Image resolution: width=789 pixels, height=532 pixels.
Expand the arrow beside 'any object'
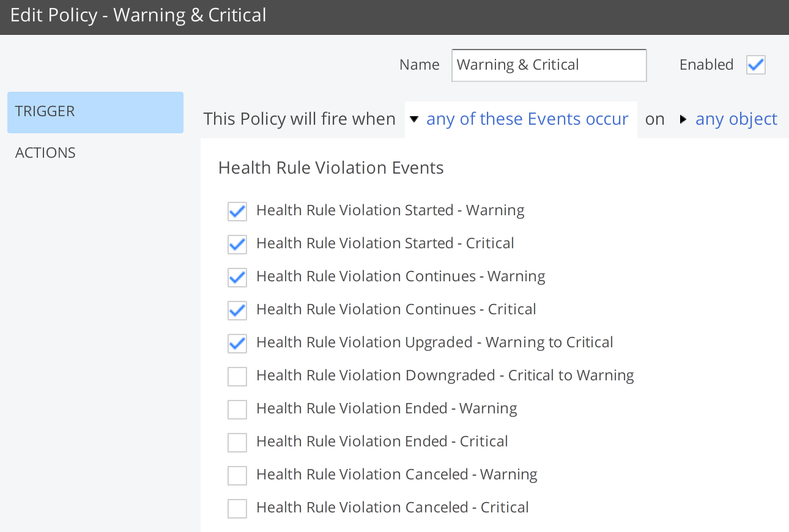point(683,119)
